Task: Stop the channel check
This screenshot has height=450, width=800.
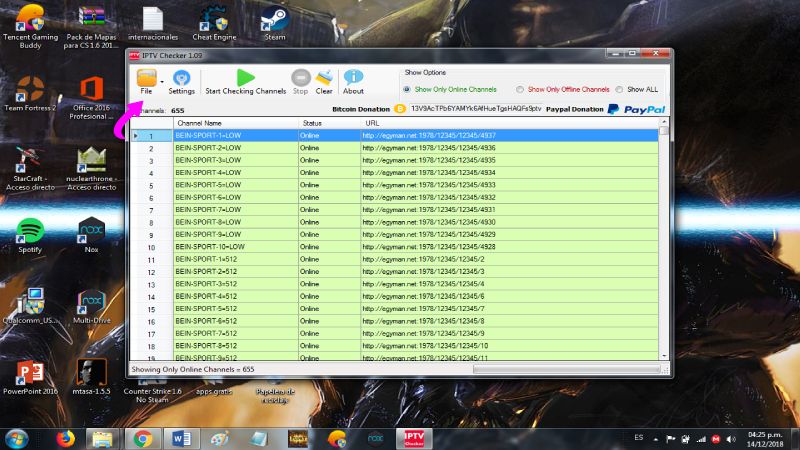Action: coord(301,82)
